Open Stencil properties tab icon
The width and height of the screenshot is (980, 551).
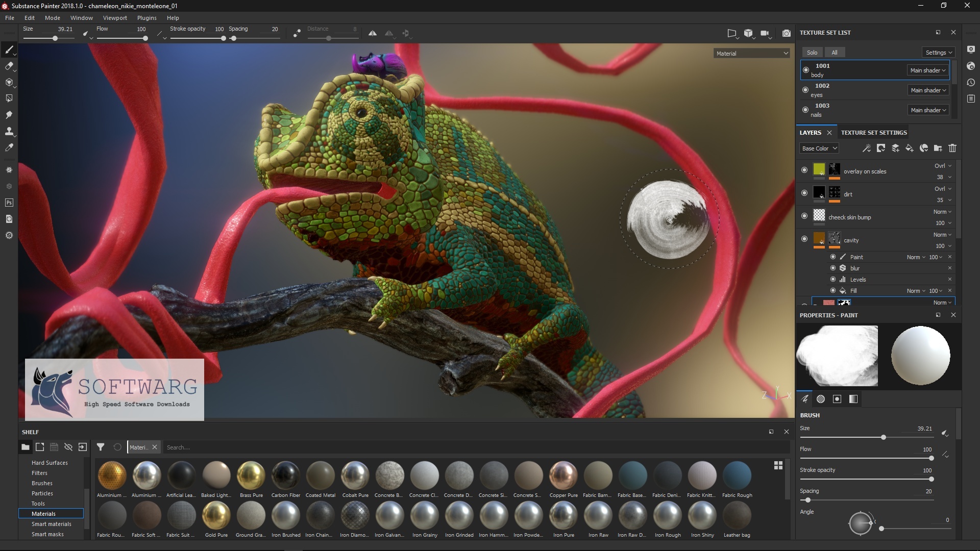837,399
